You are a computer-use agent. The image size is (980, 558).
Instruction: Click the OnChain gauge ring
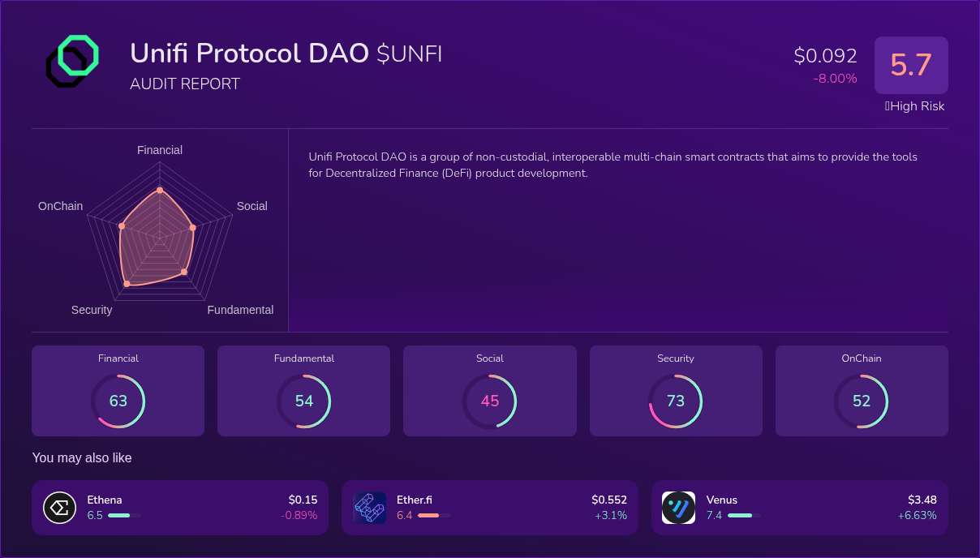(862, 401)
